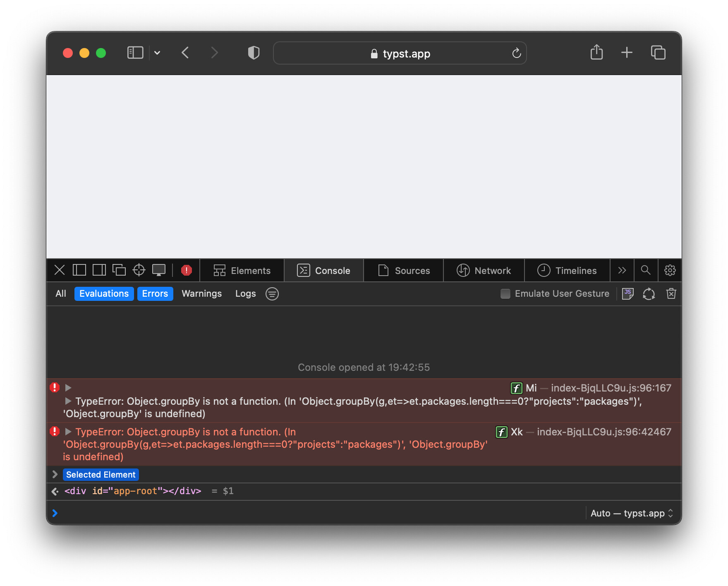
Task: Click the preserve log circular arrows icon
Action: pyautogui.click(x=649, y=294)
